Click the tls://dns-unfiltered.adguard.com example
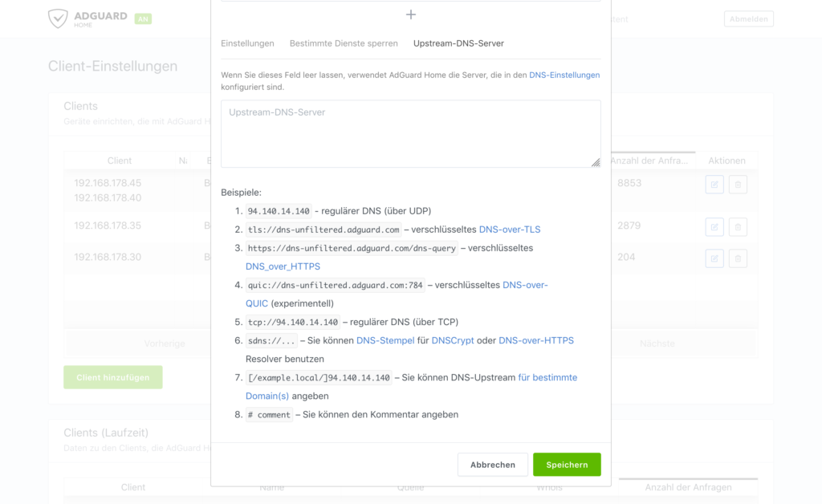This screenshot has height=504, width=822. pos(324,230)
